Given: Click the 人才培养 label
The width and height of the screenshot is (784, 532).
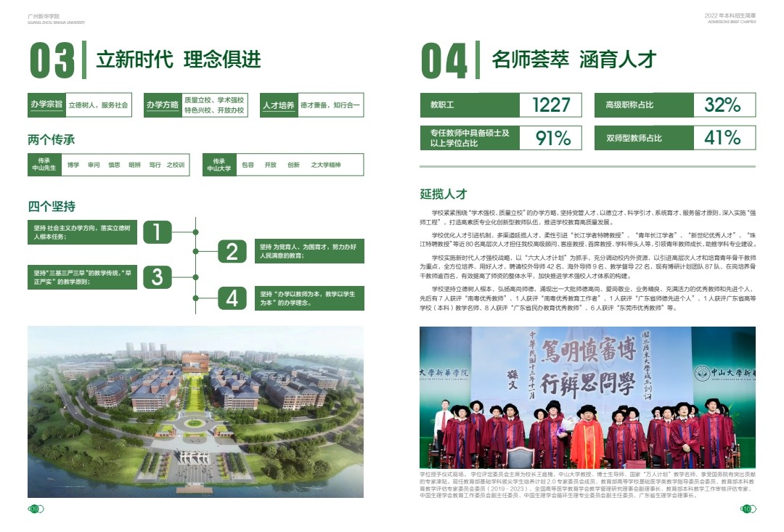Looking at the screenshot, I should (279, 106).
